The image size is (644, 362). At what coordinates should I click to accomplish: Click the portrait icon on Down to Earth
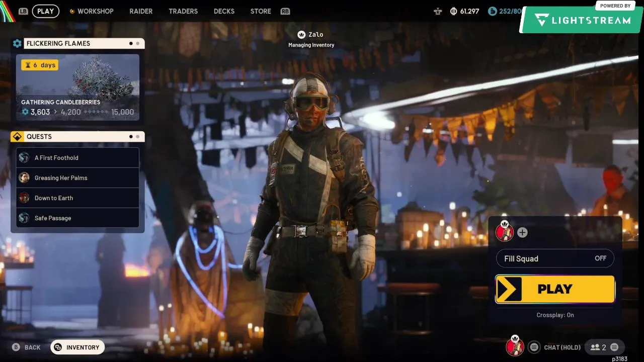pos(24,198)
